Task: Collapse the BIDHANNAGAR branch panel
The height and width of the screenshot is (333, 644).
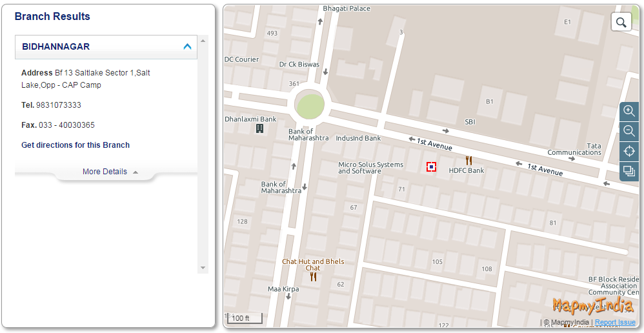Action: pyautogui.click(x=187, y=47)
